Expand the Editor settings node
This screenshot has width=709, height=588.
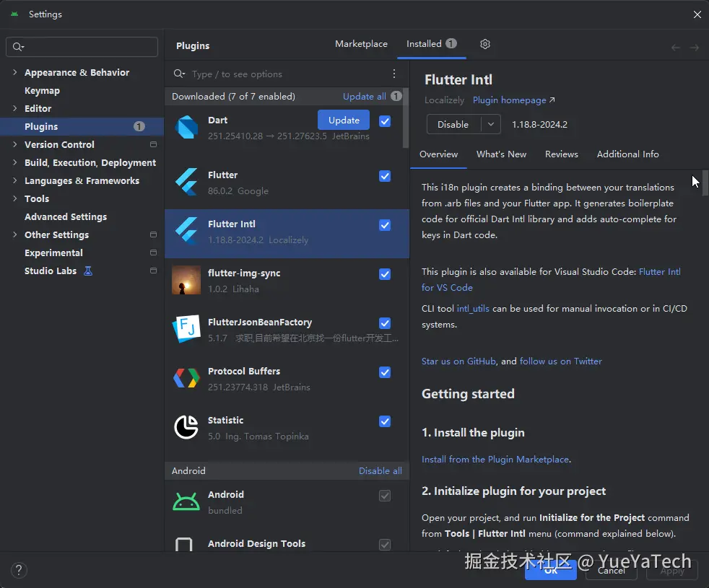[x=15, y=108]
